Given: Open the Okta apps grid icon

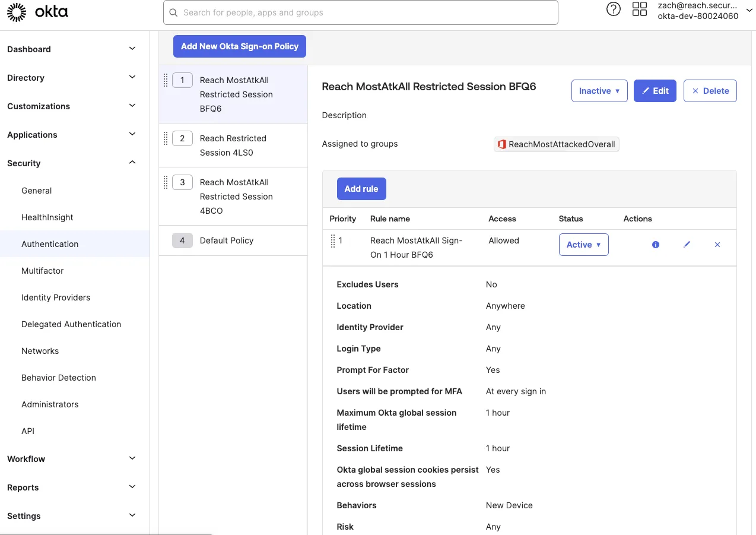Looking at the screenshot, I should coord(639,9).
